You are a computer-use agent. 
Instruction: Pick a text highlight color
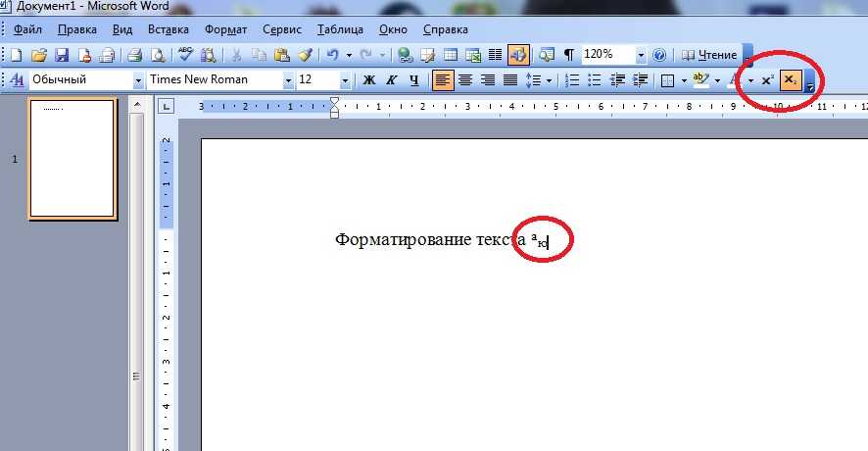tap(699, 80)
